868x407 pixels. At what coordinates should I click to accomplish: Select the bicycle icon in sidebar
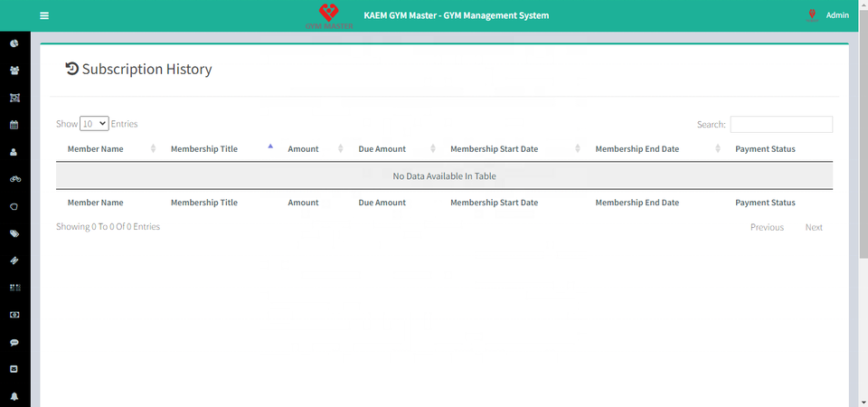pos(14,179)
